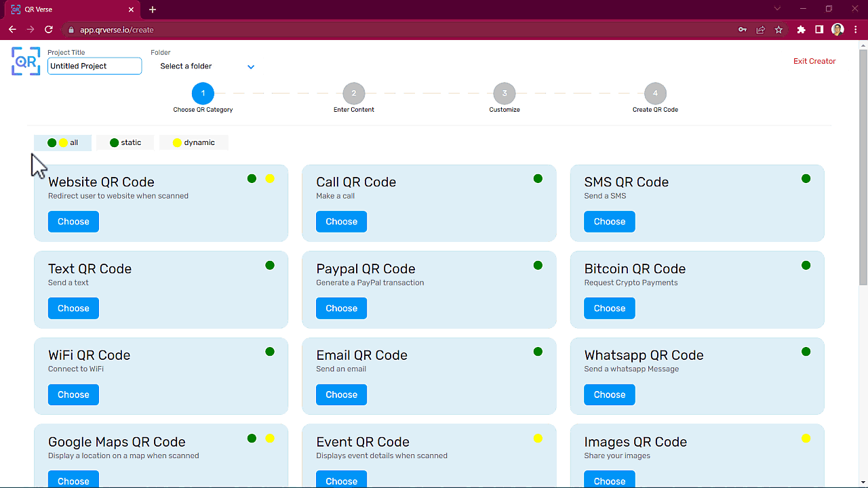View site information lock icon
Screen dimensions: 868x488
click(x=71, y=30)
